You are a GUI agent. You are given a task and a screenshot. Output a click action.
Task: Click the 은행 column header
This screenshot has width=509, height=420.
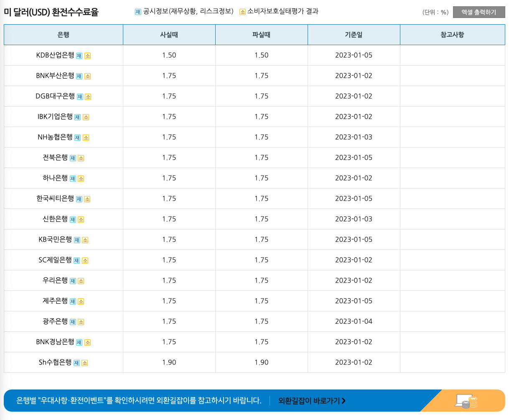[64, 35]
